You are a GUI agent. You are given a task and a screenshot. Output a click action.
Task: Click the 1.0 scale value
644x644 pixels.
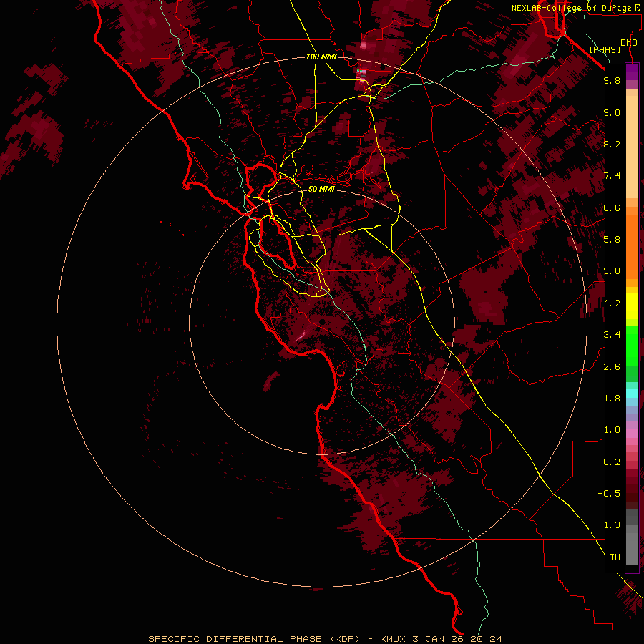(x=612, y=430)
